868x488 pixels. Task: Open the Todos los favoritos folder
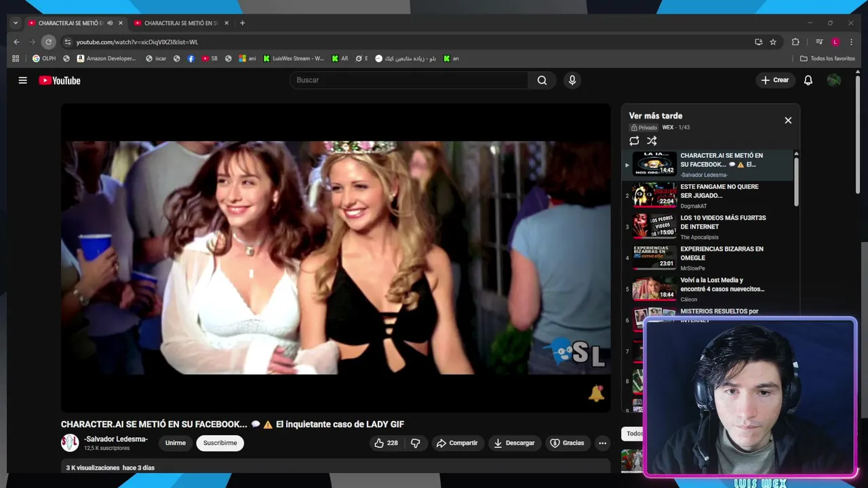[827, 58]
